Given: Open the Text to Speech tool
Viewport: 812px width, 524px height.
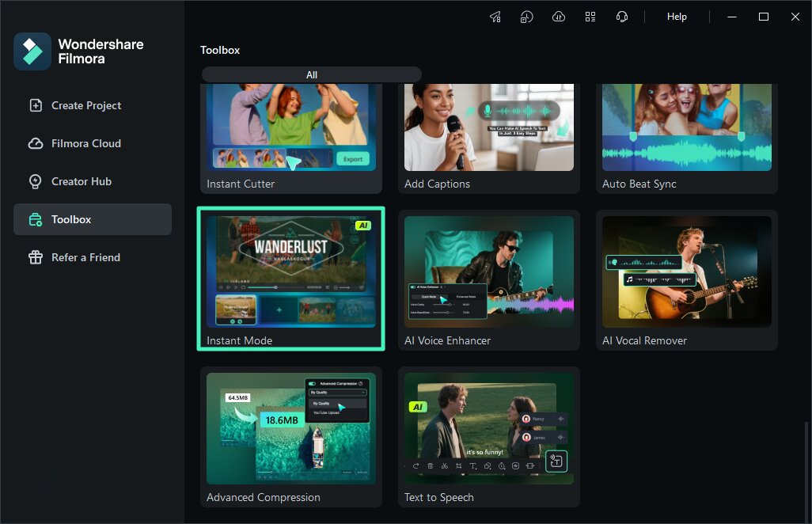Looking at the screenshot, I should pos(489,437).
